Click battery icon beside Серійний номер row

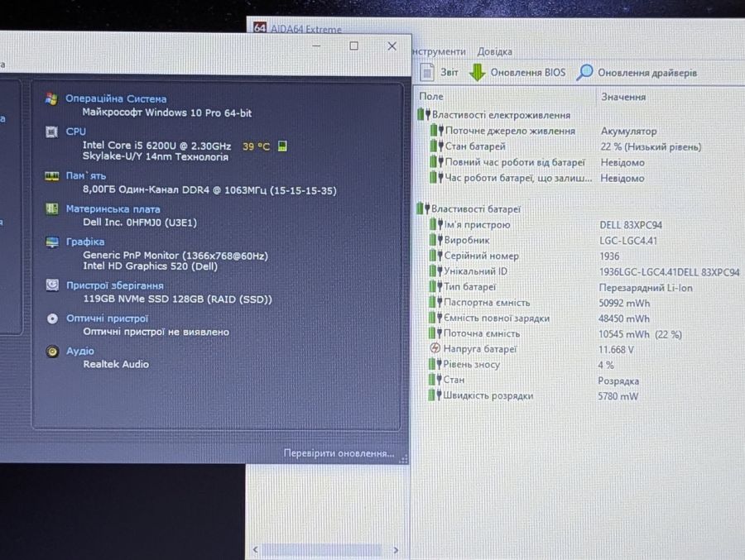click(x=435, y=256)
